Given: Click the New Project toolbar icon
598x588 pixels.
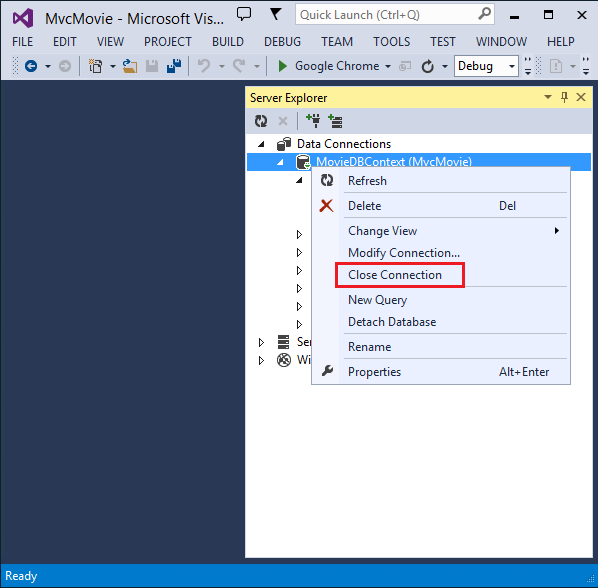Looking at the screenshot, I should (95, 66).
